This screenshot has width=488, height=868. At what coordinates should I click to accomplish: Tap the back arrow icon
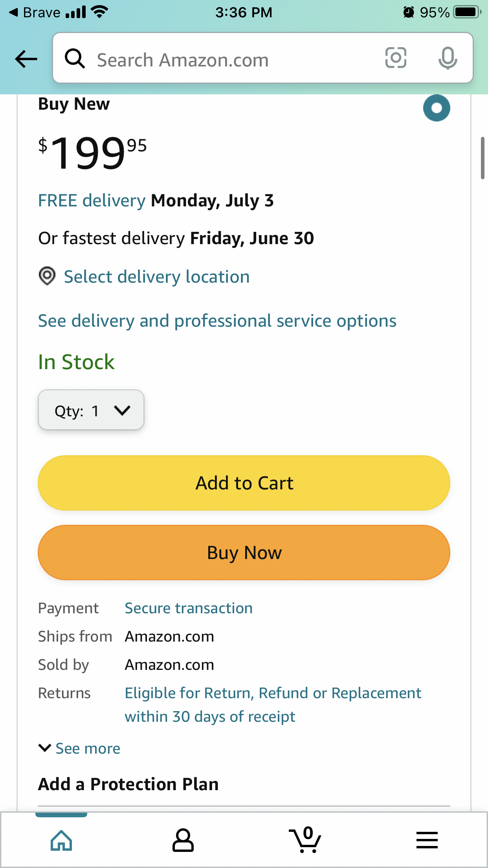pyautogui.click(x=26, y=59)
